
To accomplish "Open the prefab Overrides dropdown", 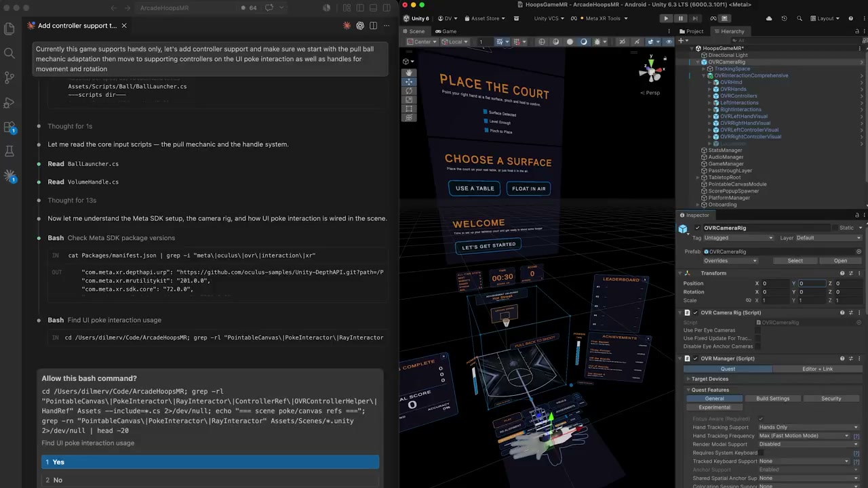I will point(730,261).
